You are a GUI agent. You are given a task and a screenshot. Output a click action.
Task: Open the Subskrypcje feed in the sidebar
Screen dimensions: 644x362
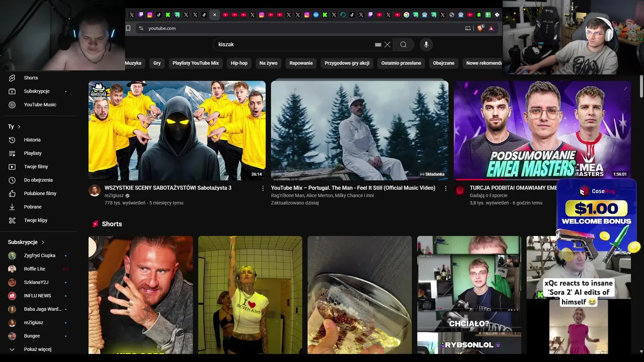click(36, 91)
